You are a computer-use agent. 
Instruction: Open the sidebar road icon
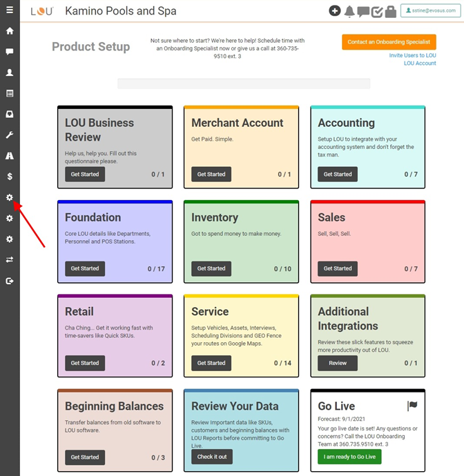10,156
